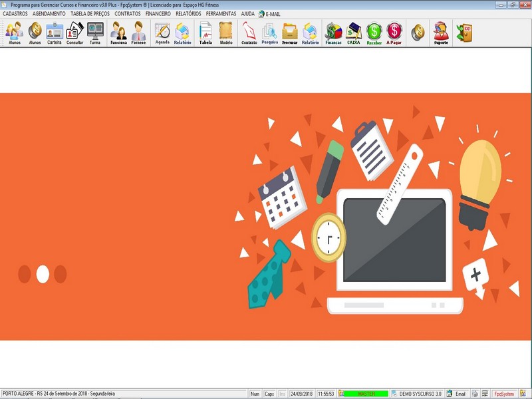Open the Funciona employees icon
Viewport: 532px width, 399px height.
tap(118, 33)
